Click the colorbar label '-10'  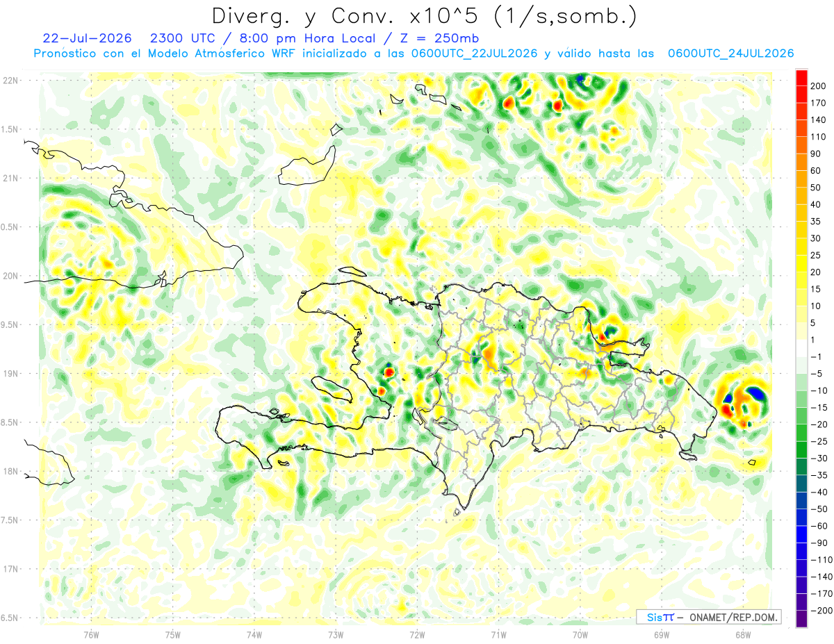pos(821,390)
